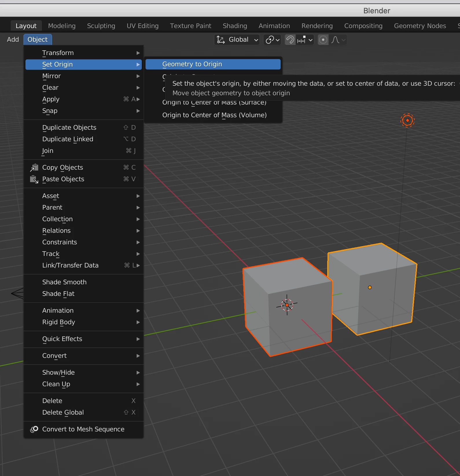Click the origin dot of the right cube
Screen dimensions: 460x476
[x=370, y=288]
